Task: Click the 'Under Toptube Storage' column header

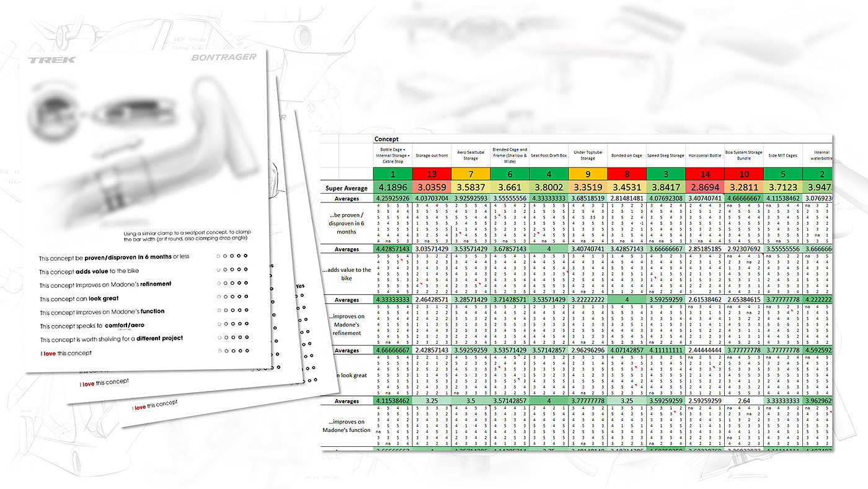Action: [588, 155]
